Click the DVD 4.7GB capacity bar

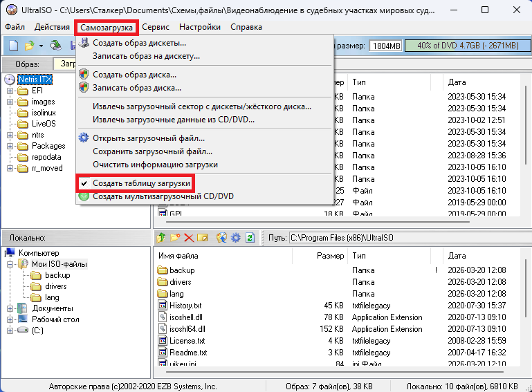pyautogui.click(x=468, y=46)
